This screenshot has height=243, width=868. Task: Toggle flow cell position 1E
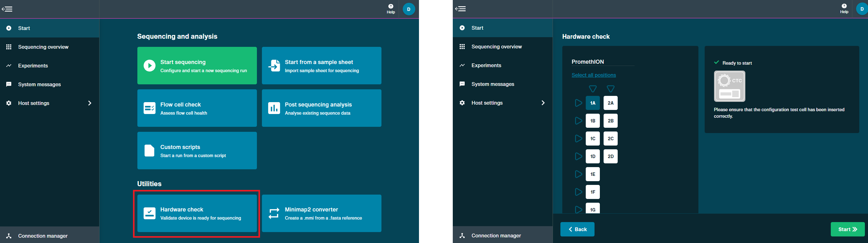click(593, 174)
